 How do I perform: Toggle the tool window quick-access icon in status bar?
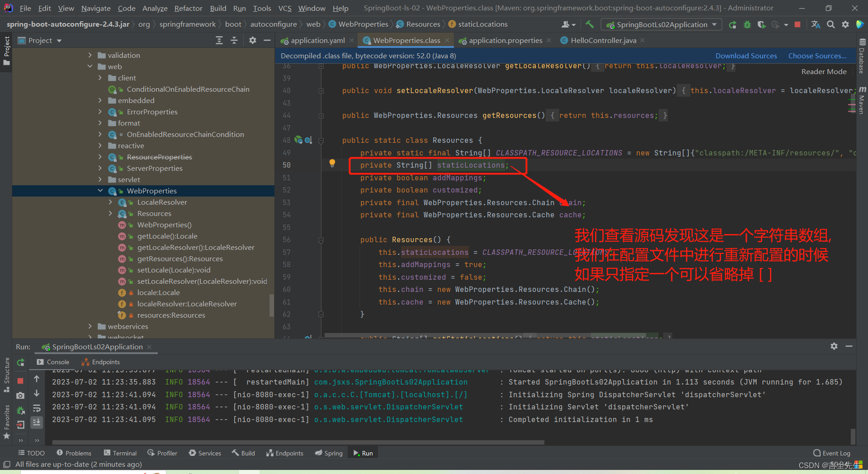click(6, 465)
